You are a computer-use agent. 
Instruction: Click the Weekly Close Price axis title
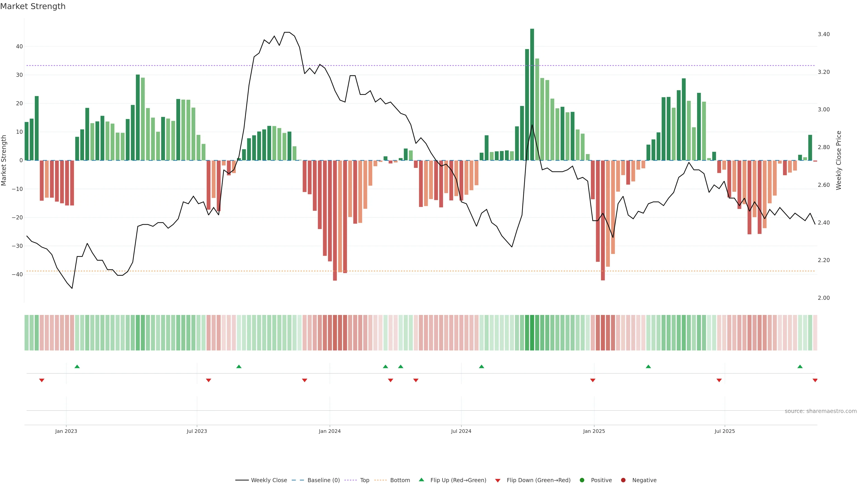pos(839,160)
